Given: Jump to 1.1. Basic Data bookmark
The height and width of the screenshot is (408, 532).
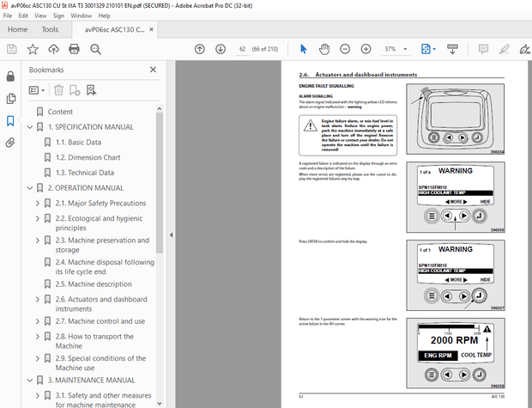Looking at the screenshot, I should pos(78,143).
